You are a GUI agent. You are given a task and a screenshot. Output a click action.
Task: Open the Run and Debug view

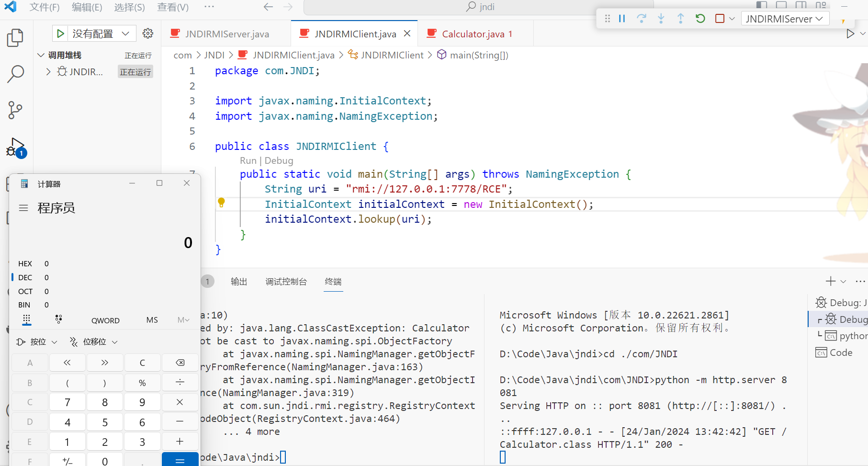pyautogui.click(x=15, y=148)
